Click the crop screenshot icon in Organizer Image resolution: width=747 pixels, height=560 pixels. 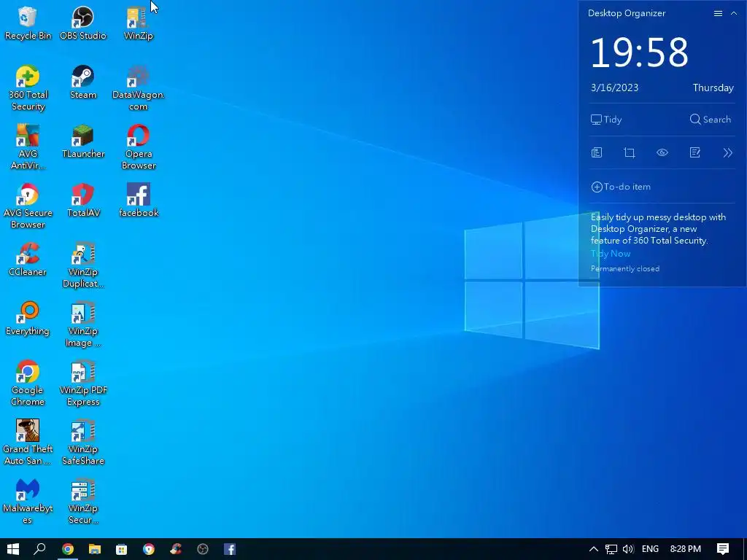[630, 153]
